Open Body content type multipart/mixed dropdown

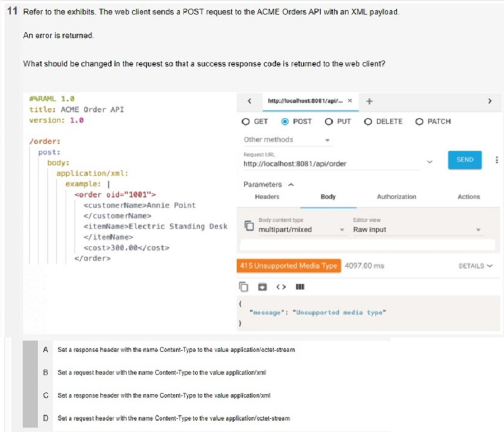pyautogui.click(x=302, y=230)
